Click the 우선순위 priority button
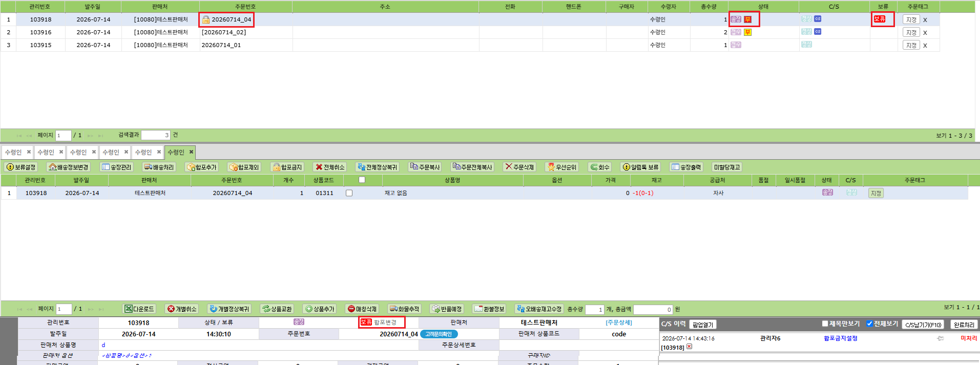This screenshot has height=365, width=980. coord(562,167)
